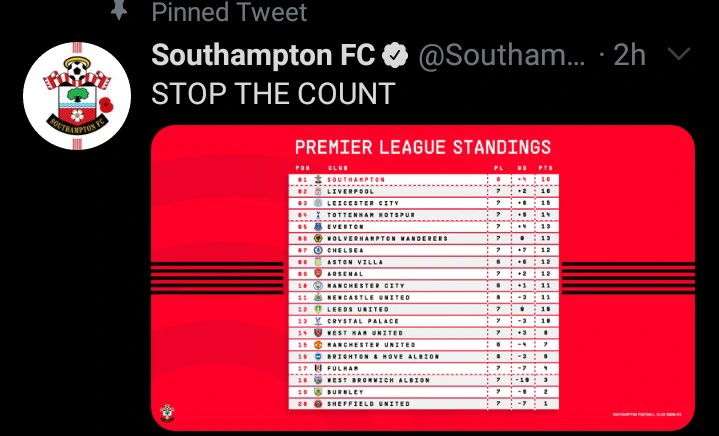Open the Southampton FC display name

[x=263, y=55]
